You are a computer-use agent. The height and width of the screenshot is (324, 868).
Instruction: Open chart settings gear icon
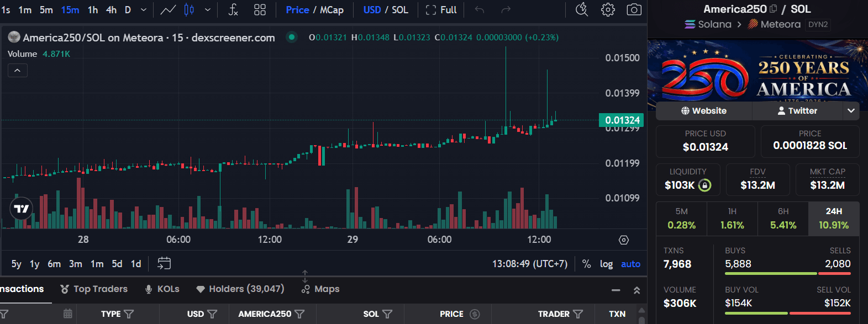coord(608,10)
